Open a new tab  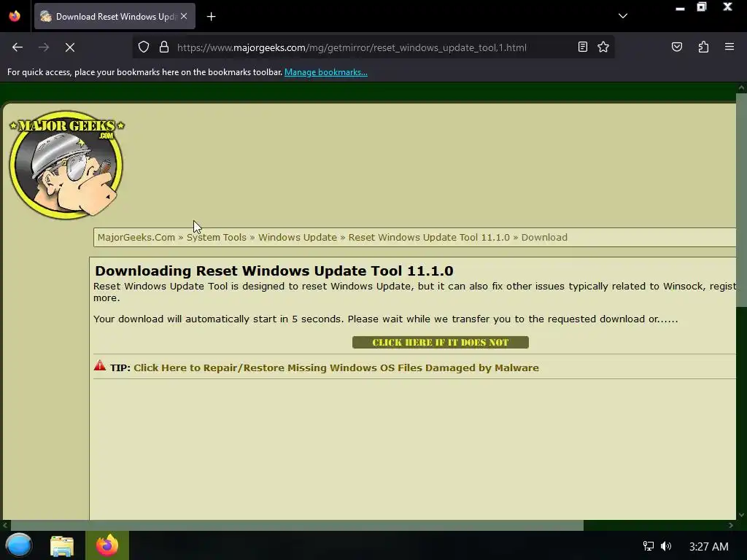[211, 17]
